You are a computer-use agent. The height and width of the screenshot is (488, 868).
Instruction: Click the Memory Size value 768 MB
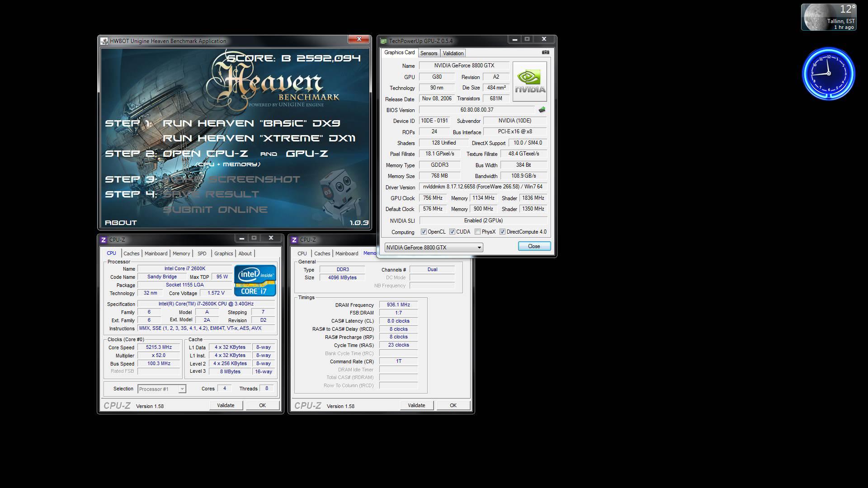pos(439,176)
